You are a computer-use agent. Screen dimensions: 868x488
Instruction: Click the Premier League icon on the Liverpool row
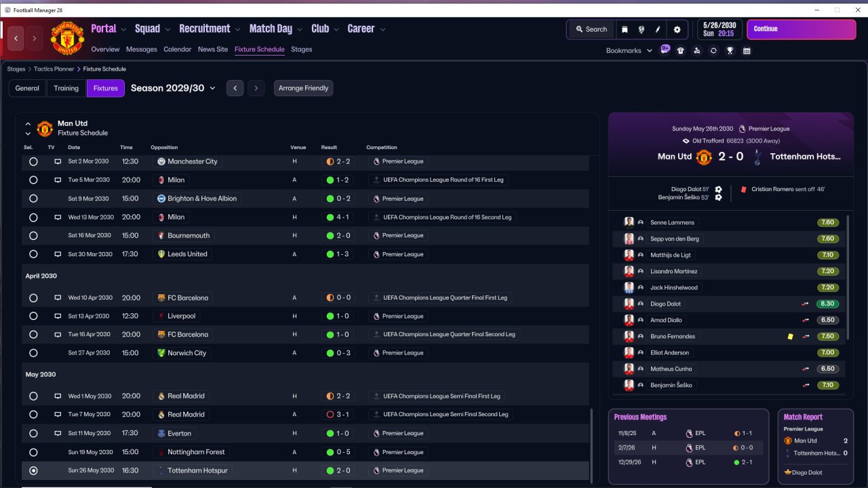click(x=376, y=316)
